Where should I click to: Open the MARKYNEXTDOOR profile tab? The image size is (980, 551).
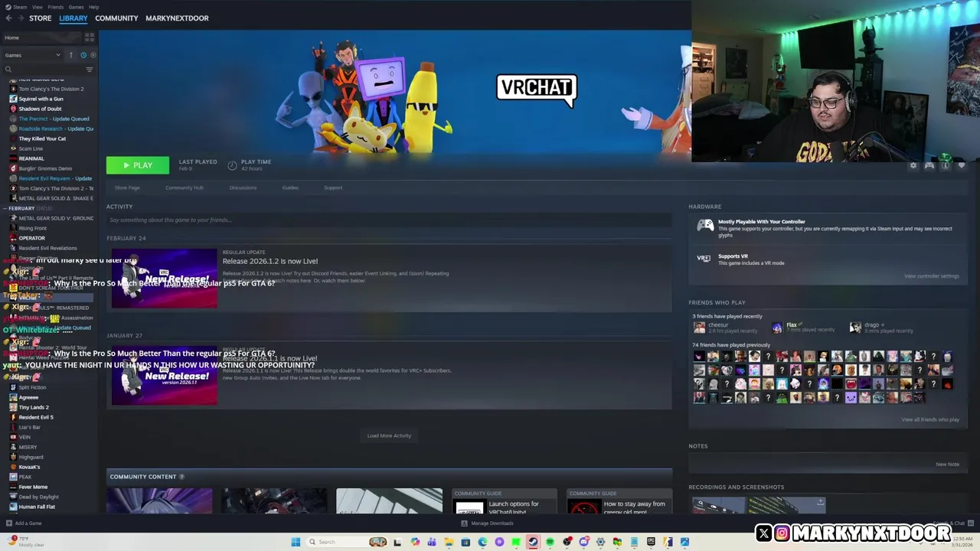(x=177, y=18)
